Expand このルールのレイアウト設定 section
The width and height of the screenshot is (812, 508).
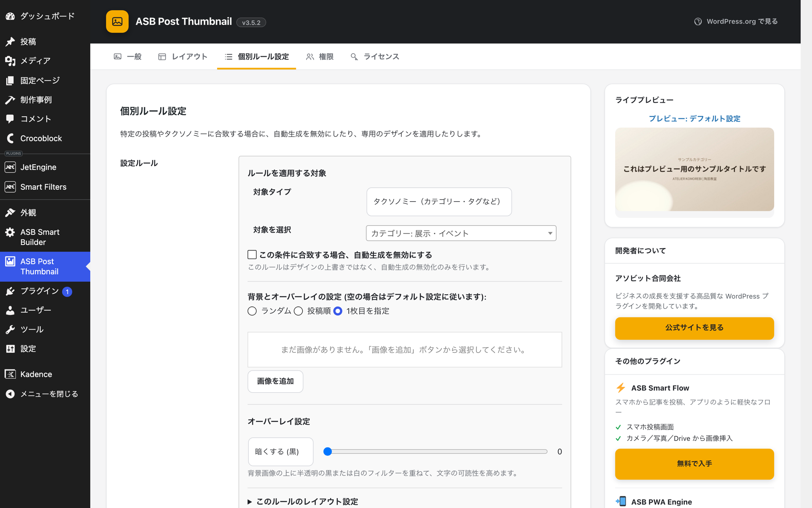click(x=303, y=501)
